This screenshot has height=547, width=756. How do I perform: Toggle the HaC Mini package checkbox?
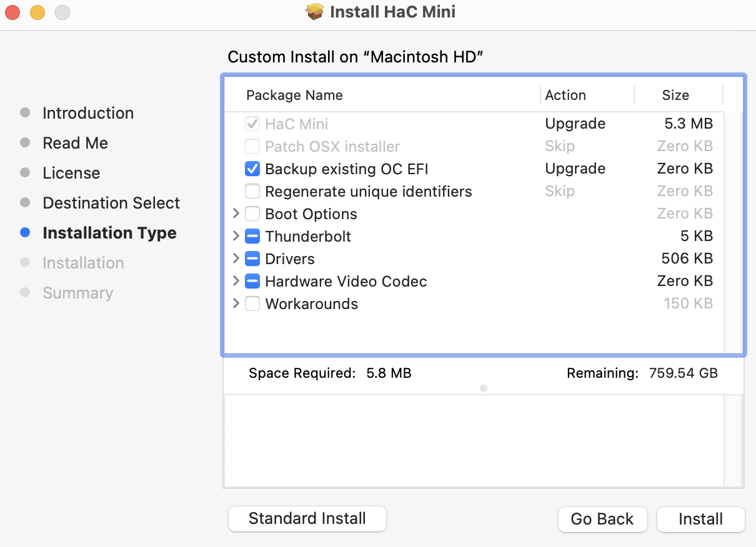252,124
